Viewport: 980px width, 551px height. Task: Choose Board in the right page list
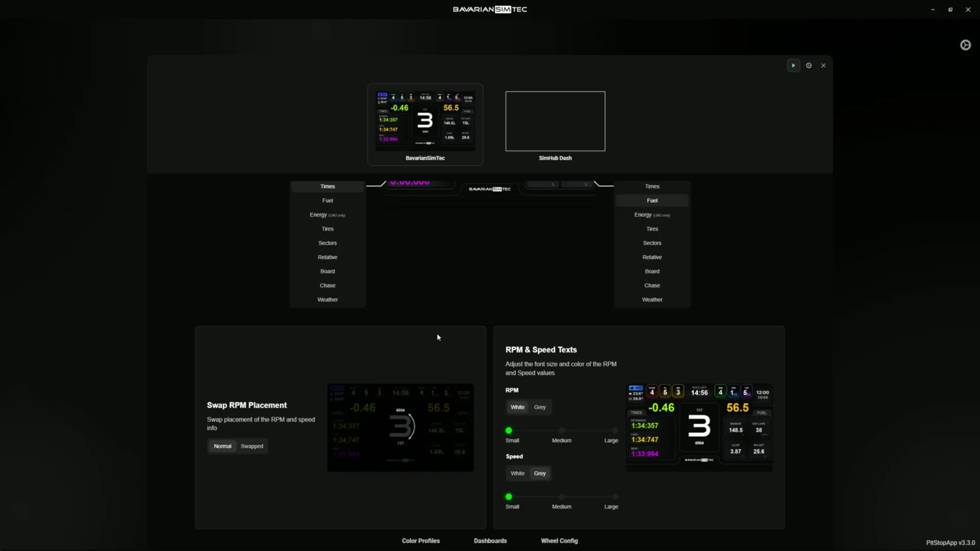652,271
